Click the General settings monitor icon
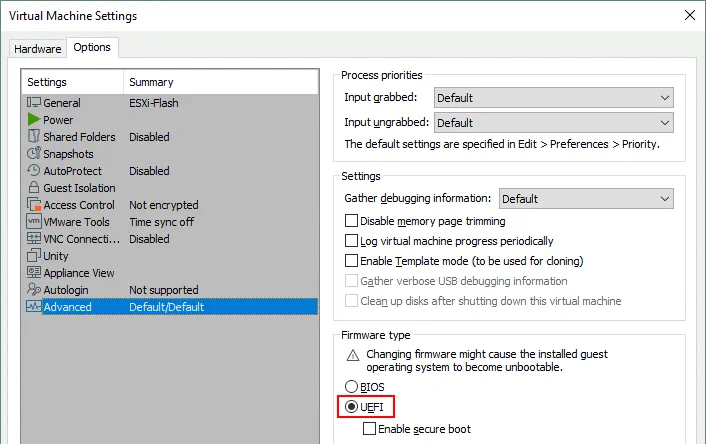706x444 pixels. (x=33, y=103)
